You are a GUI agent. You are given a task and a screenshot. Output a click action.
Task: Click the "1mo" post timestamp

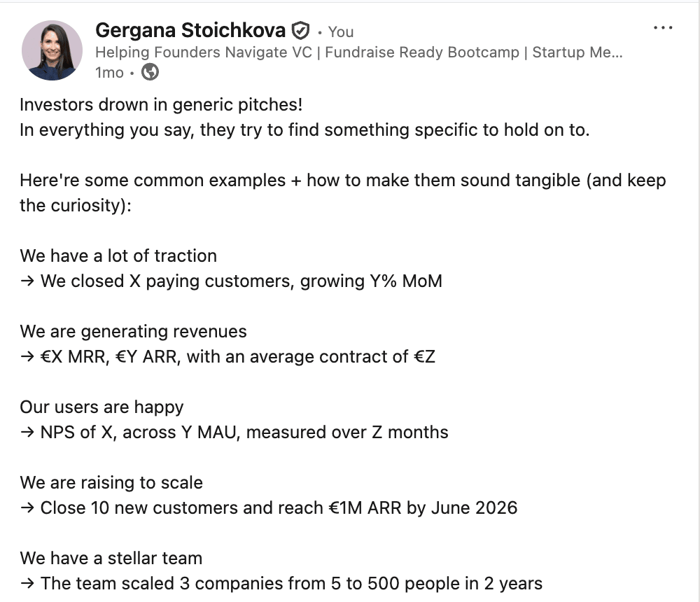[x=109, y=73]
